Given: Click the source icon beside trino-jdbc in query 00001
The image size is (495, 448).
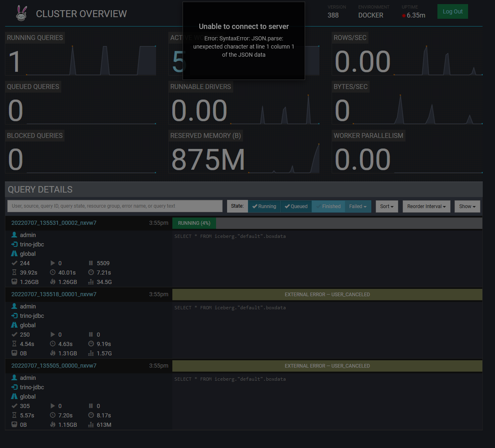Looking at the screenshot, I should click(14, 315).
